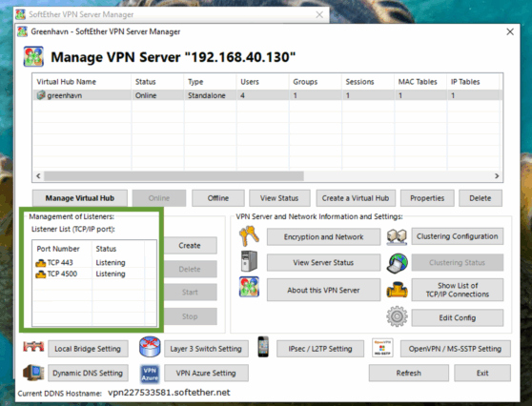Click the OpenVPN MS-SSTP logo icon
The width and height of the screenshot is (532, 406).
point(382,347)
